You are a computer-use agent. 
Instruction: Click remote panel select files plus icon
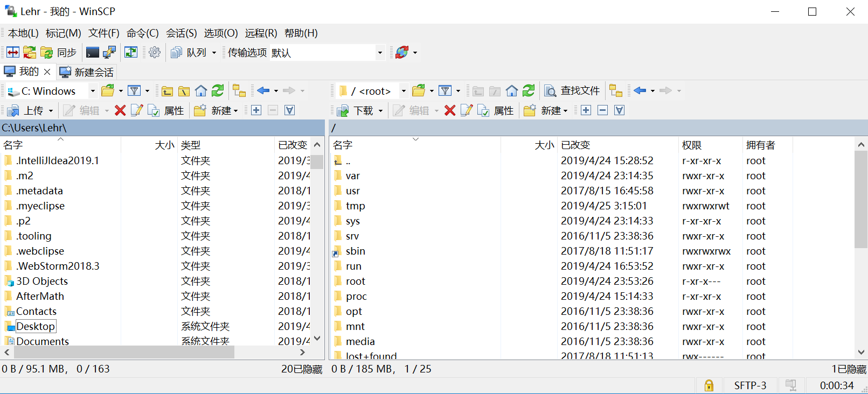point(586,110)
